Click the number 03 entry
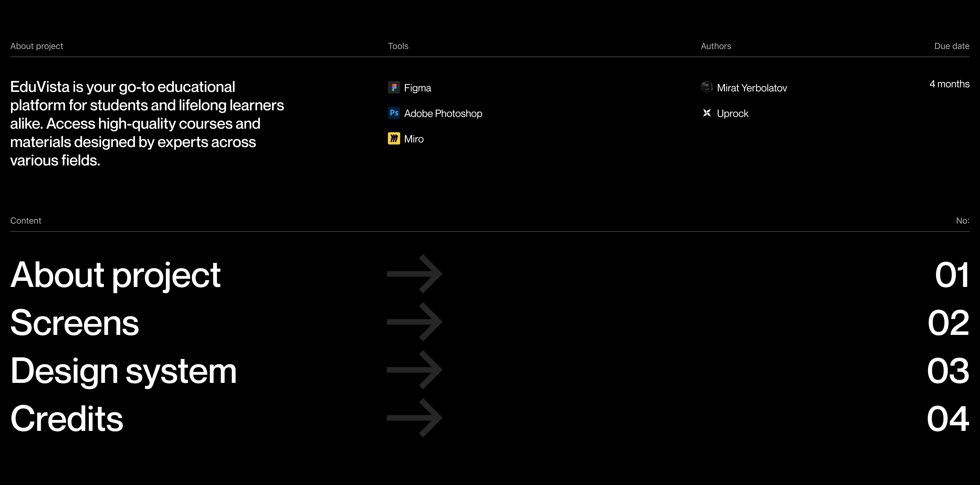The width and height of the screenshot is (980, 485). [x=948, y=371]
